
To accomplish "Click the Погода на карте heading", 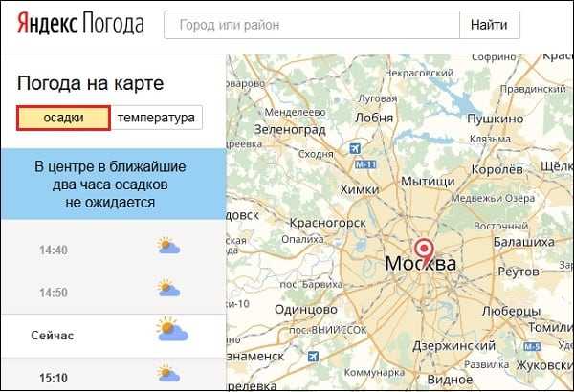I will (91, 83).
